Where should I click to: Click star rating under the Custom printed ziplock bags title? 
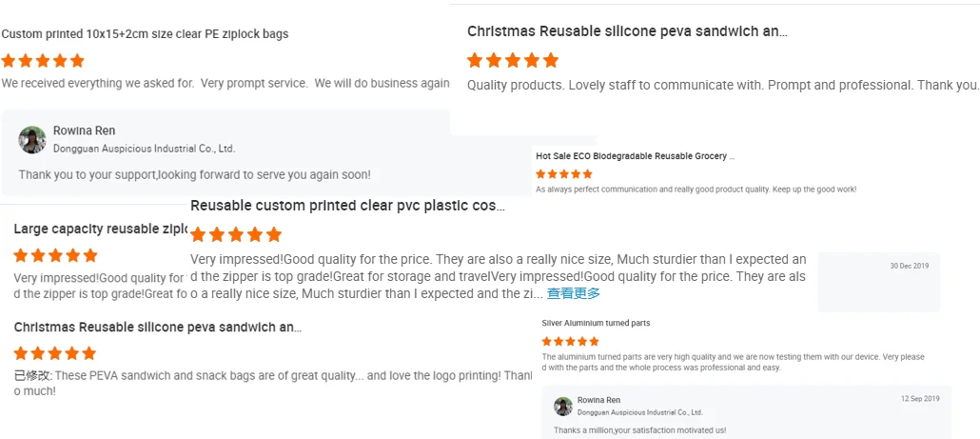click(x=43, y=61)
